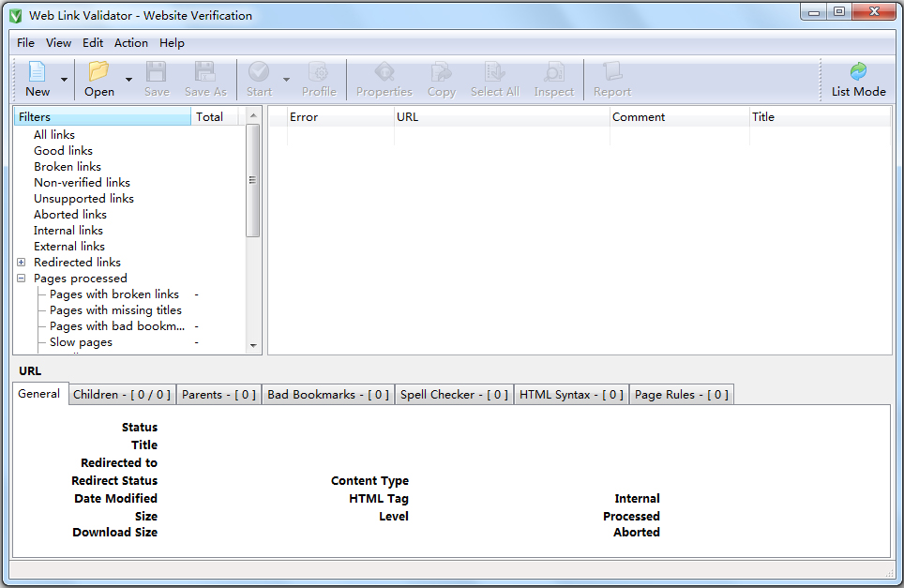Screen dimensions: 904x588
Task: Sort by the URL column header
Action: click(x=502, y=117)
